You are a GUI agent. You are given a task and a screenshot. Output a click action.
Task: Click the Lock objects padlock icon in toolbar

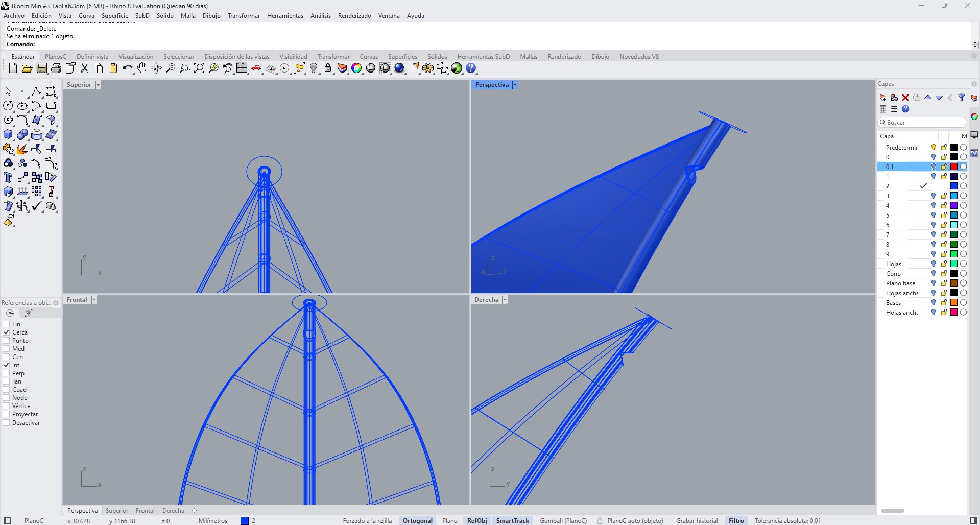point(328,68)
